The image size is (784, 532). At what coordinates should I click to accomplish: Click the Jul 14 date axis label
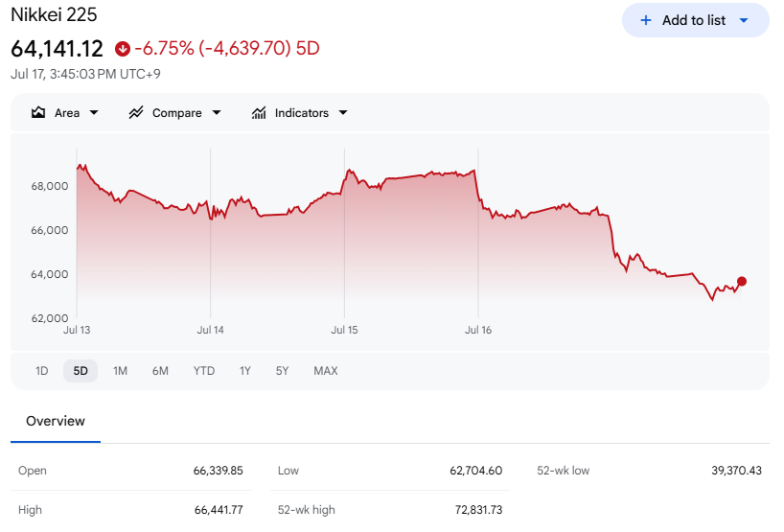point(211,330)
